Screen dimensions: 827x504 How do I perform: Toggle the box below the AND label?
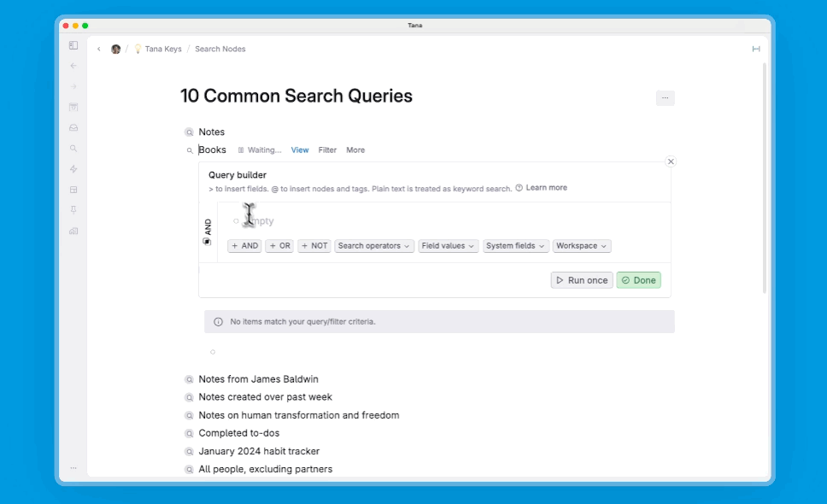207,242
